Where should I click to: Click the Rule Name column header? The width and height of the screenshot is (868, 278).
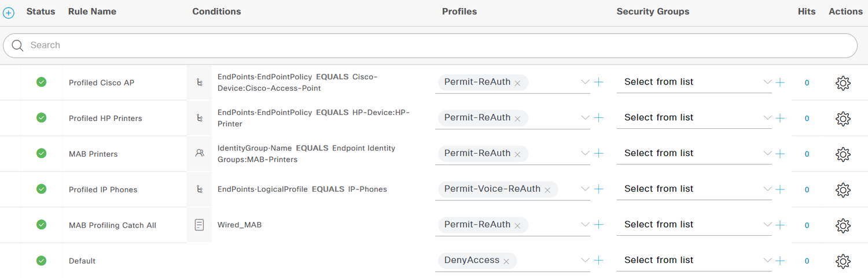[x=92, y=12]
